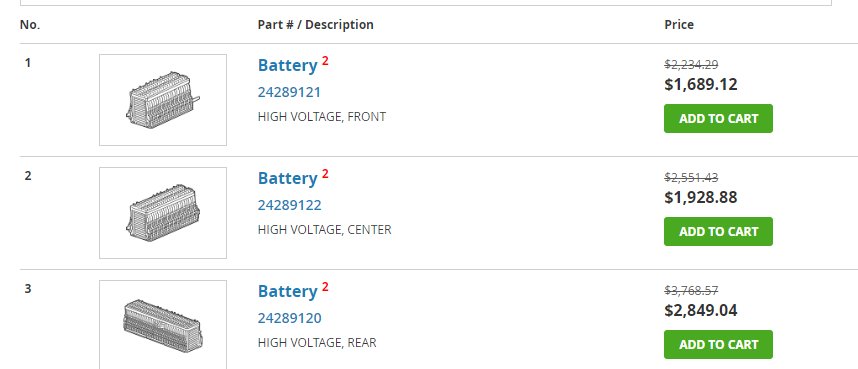Viewport: 858px width, 369px height.
Task: Click red footnote 2 beside third Battery
Action: coord(325,287)
